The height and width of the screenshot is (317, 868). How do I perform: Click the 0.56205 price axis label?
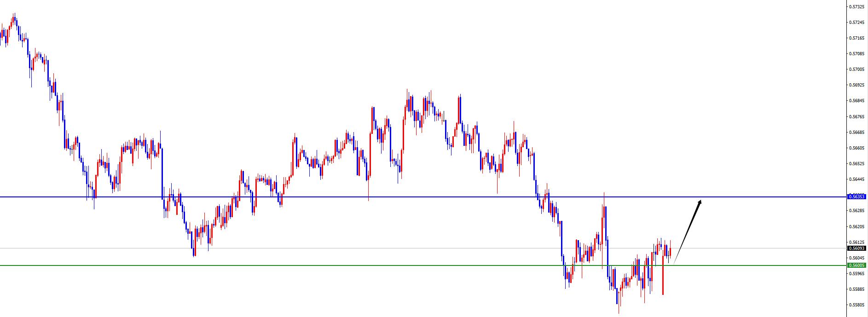point(856,227)
